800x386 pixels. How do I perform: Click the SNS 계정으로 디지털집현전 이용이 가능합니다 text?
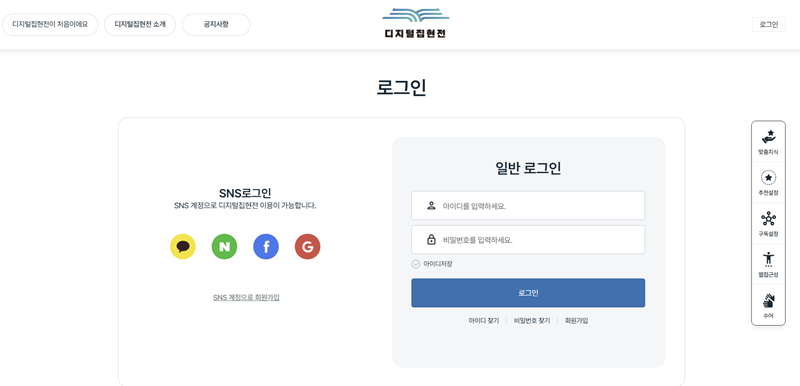(245, 206)
